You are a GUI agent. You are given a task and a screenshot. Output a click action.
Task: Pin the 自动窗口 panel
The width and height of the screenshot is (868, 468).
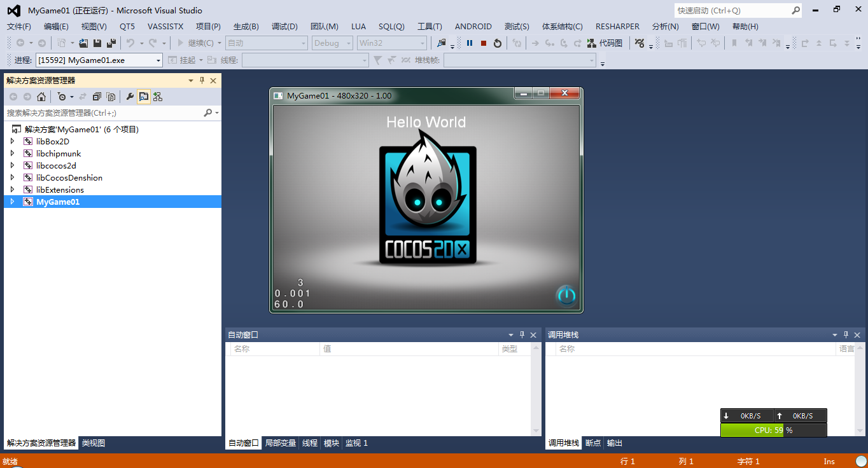(x=522, y=335)
